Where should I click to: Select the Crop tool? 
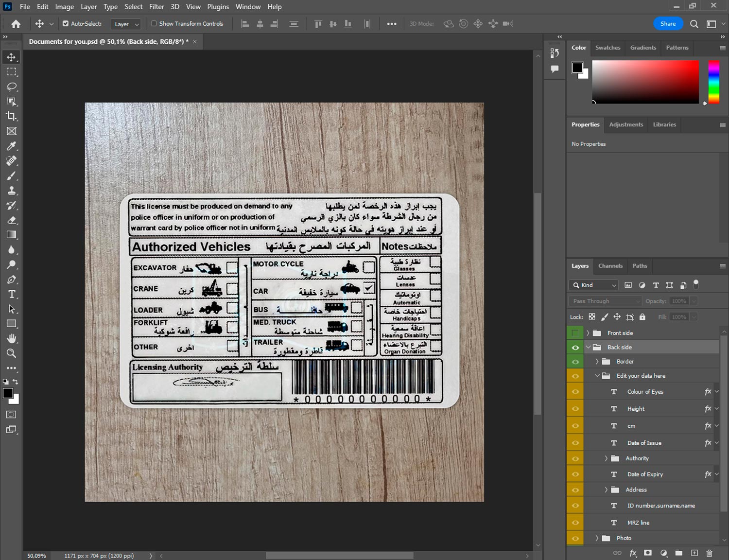tap(12, 116)
